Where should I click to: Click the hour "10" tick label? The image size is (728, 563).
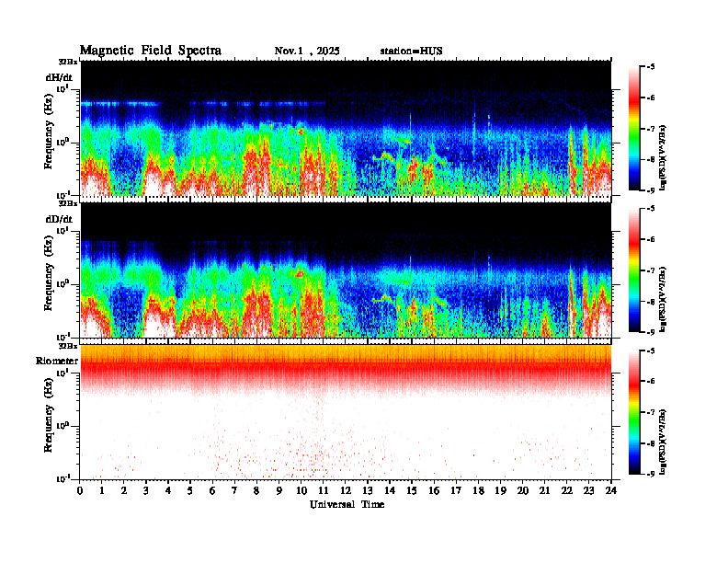[301, 490]
